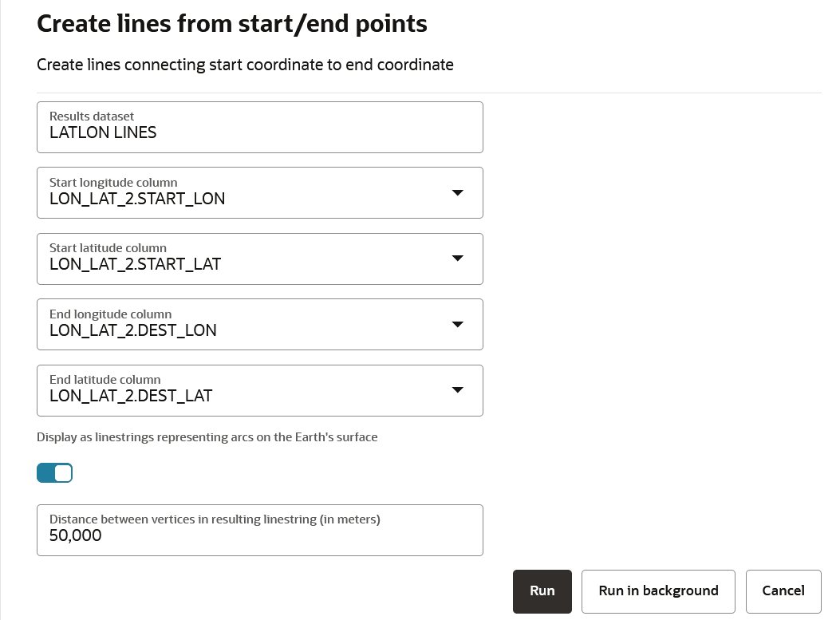Click the End latitude dropdown chevron icon

(457, 389)
